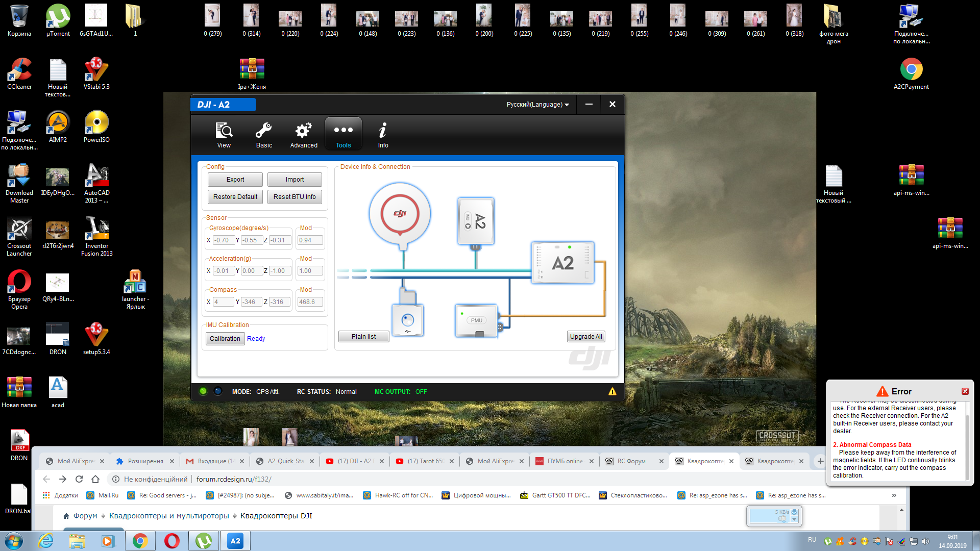Click the yellow warning triangle icon
The image size is (980, 551).
pyautogui.click(x=612, y=392)
